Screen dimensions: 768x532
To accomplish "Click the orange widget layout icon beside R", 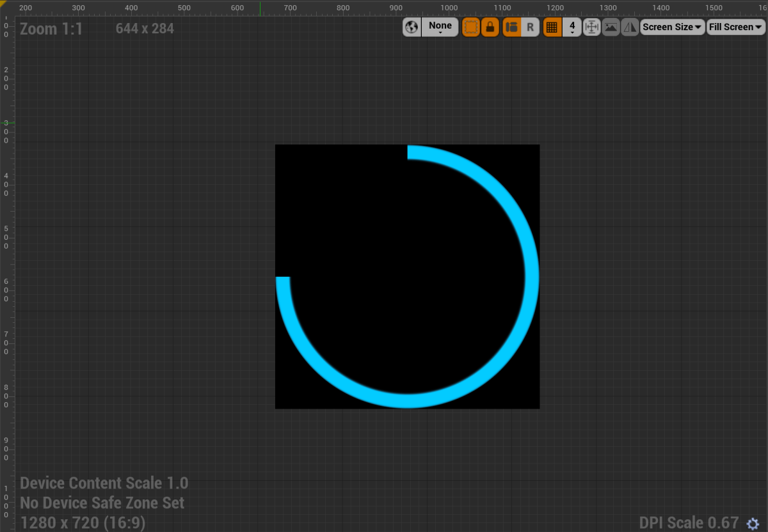I will [511, 27].
